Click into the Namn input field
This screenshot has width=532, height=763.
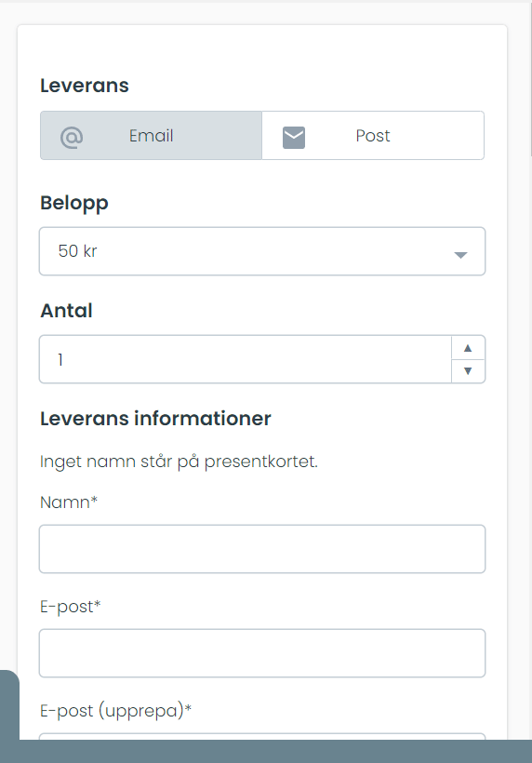point(262,549)
